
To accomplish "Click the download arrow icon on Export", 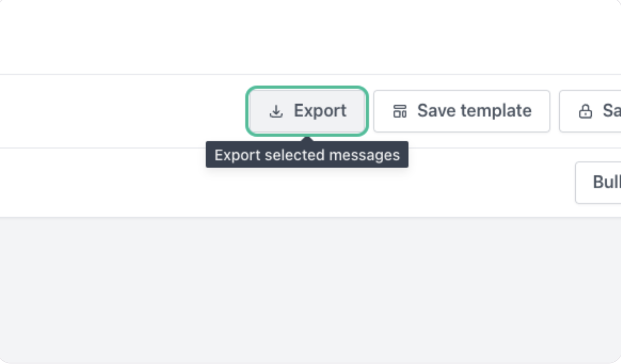I will click(x=276, y=111).
